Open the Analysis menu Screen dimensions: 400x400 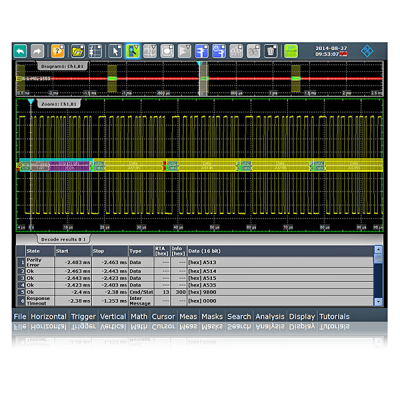coord(270,316)
